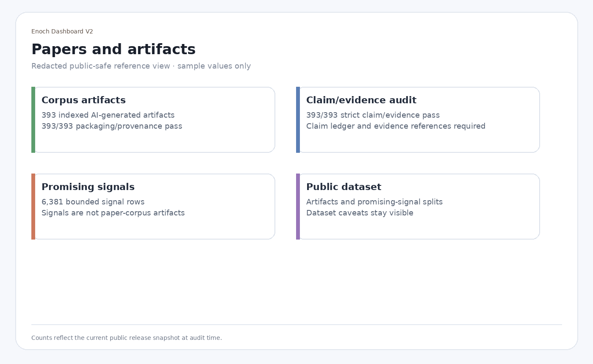Click '6,381 bounded signal rows' text
The image size is (593, 364).
93,202
